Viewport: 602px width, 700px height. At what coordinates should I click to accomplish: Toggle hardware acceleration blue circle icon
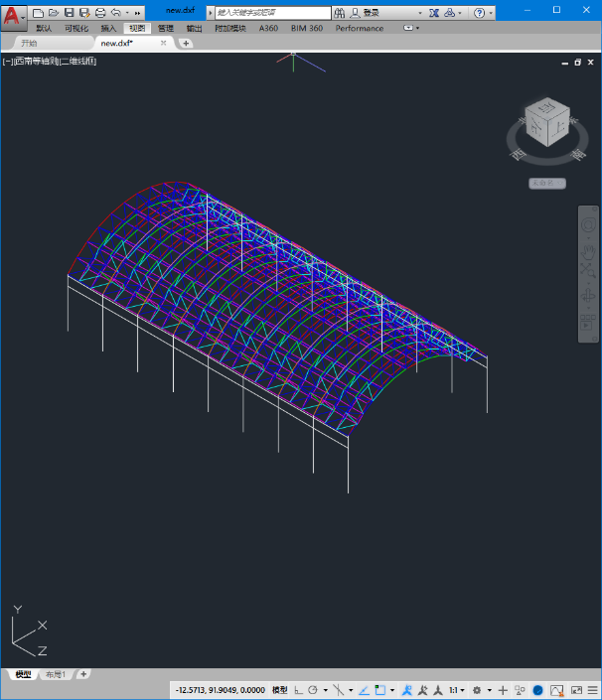pyautogui.click(x=537, y=690)
